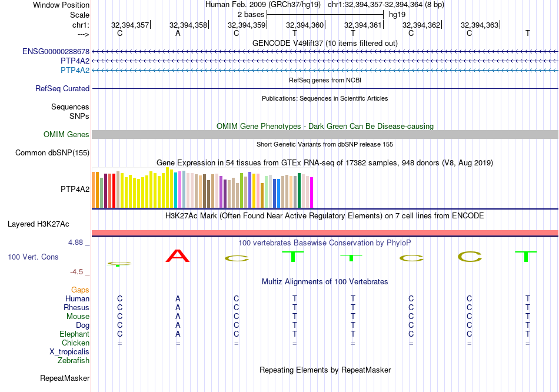This screenshot has height=392, width=559.
Task: Click the Common dbSNP(155) label
Action: click(52, 152)
